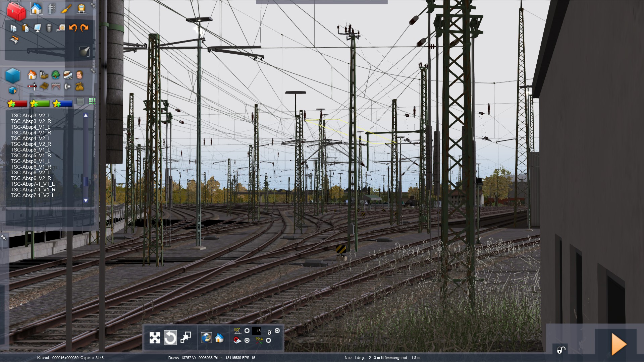Select the bridge arch category icon
The width and height of the screenshot is (644, 362).
pyautogui.click(x=56, y=87)
